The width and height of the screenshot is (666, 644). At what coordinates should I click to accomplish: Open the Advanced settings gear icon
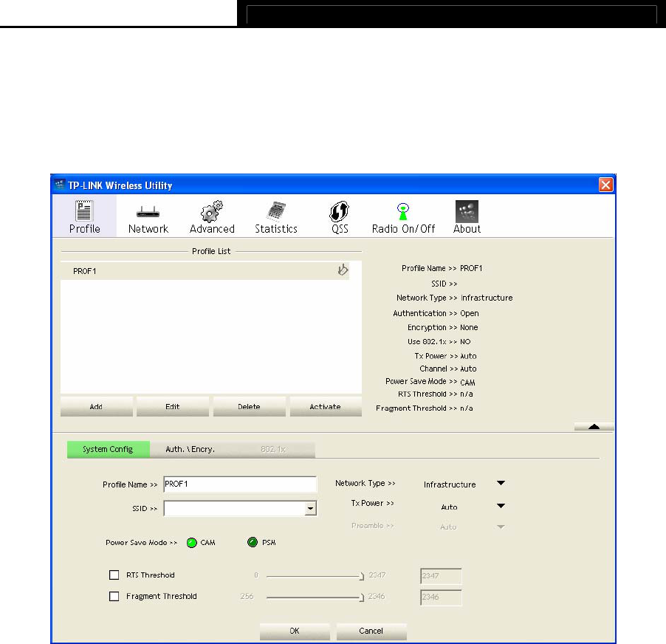[x=211, y=211]
